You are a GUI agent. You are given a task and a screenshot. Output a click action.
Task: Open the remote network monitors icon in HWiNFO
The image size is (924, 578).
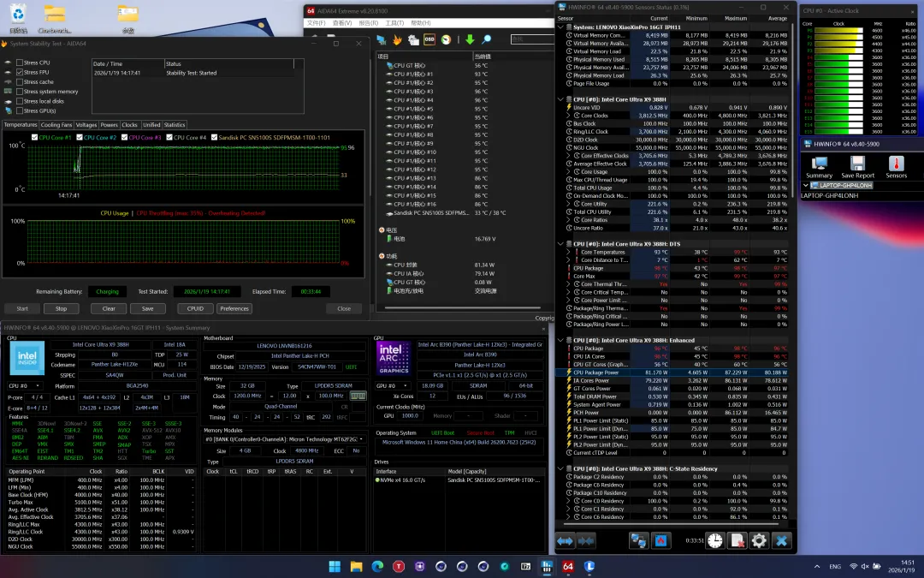[638, 540]
